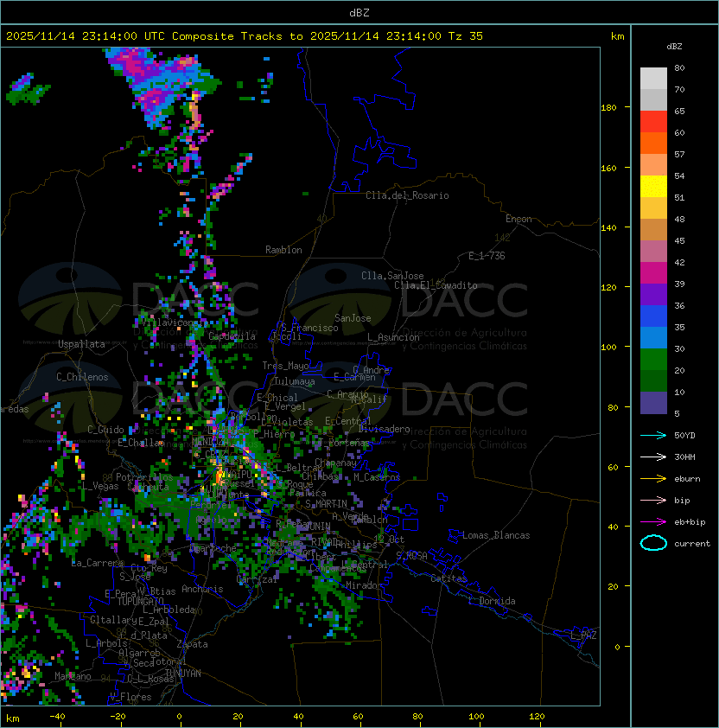Click the cyan ellipse 'current' legend icon

point(653,543)
